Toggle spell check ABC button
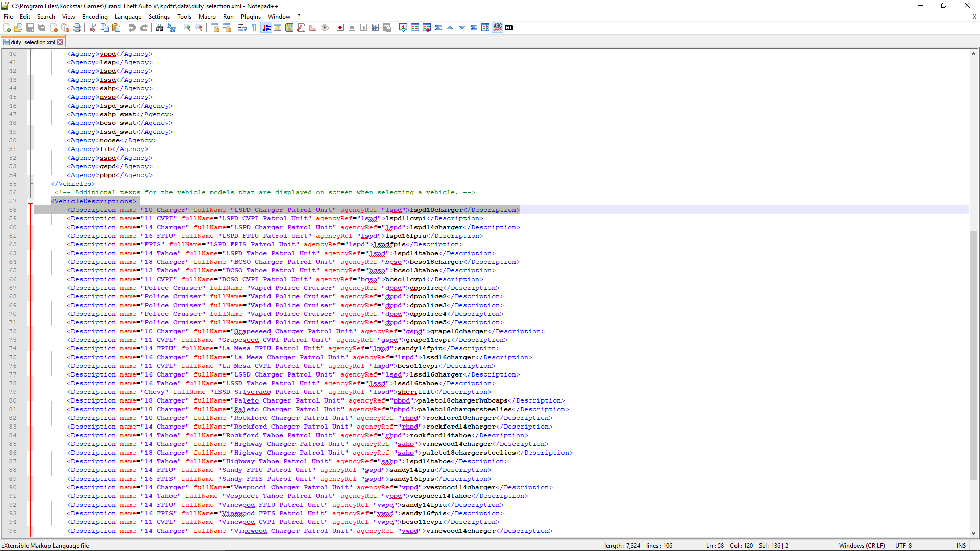Viewport: 980px width, 551px height. click(497, 28)
